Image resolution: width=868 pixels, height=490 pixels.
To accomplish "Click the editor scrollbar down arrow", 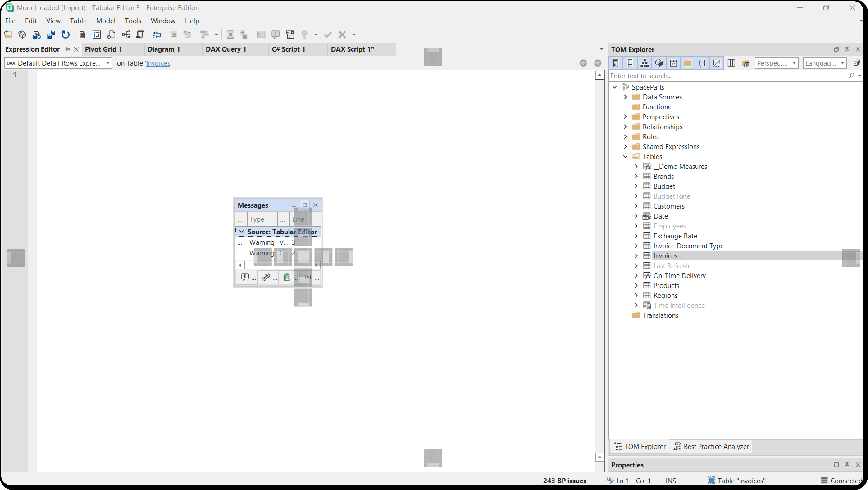I will [x=599, y=457].
